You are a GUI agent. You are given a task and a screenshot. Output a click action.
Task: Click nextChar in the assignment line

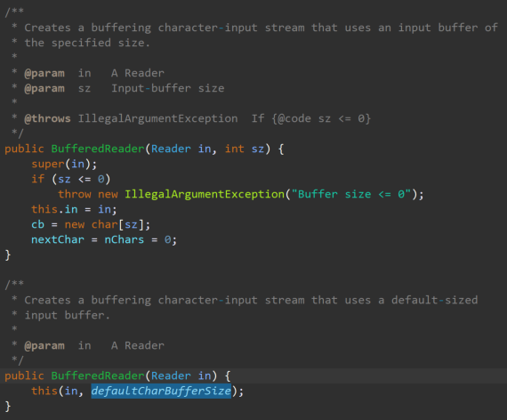pos(58,239)
